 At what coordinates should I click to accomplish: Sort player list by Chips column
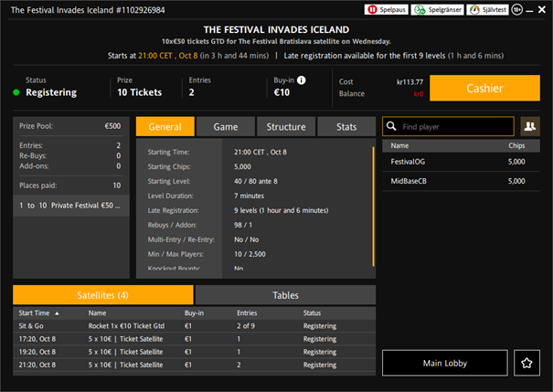pos(516,145)
